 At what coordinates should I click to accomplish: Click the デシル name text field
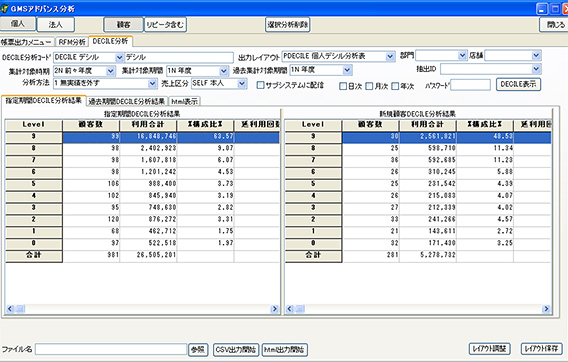pyautogui.click(x=179, y=57)
